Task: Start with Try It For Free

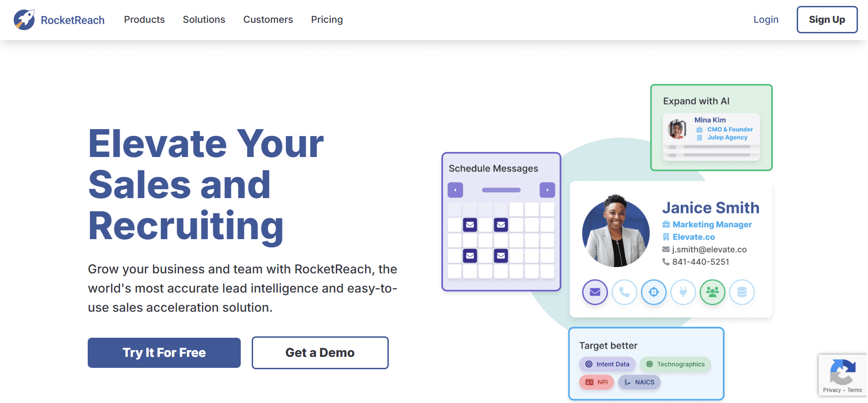Action: pos(164,353)
